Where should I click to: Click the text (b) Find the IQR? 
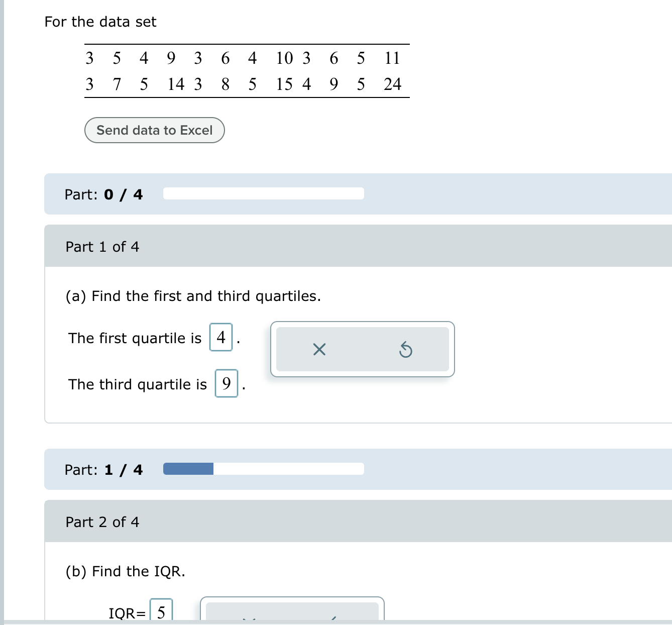tap(126, 571)
